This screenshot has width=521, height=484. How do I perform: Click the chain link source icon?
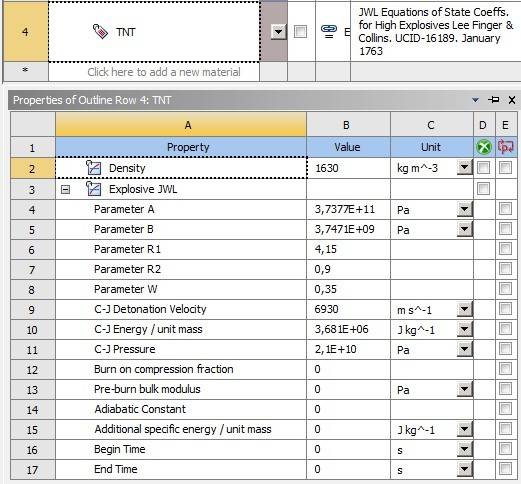click(x=329, y=32)
